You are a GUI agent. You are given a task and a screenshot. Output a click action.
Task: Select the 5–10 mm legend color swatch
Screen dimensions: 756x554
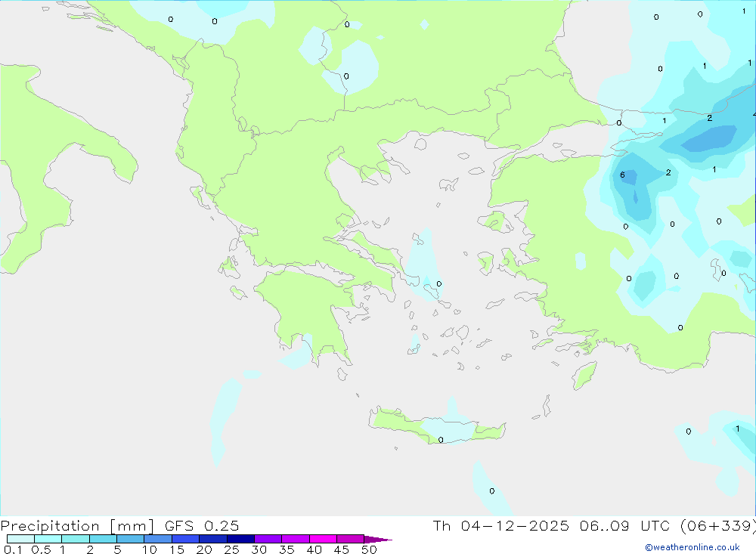(131, 539)
